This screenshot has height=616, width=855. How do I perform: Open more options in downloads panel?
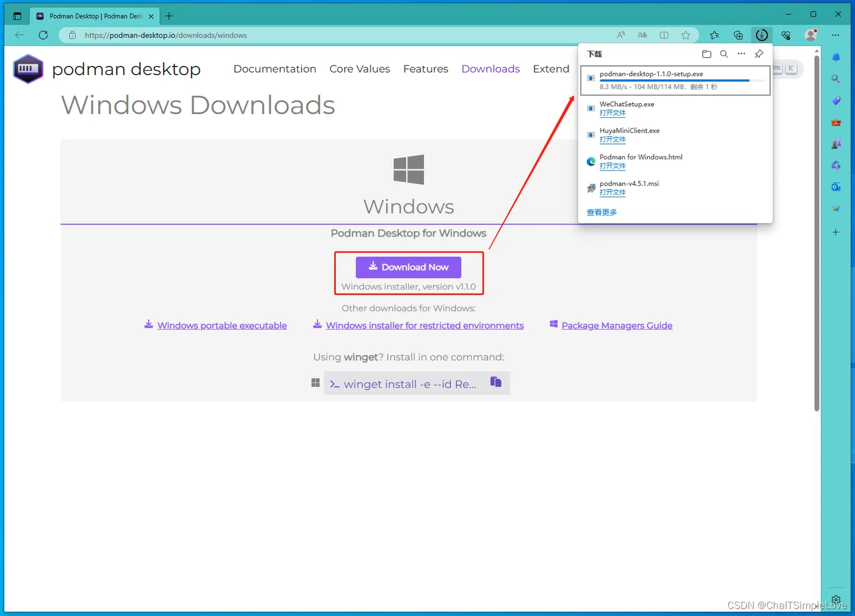point(741,54)
